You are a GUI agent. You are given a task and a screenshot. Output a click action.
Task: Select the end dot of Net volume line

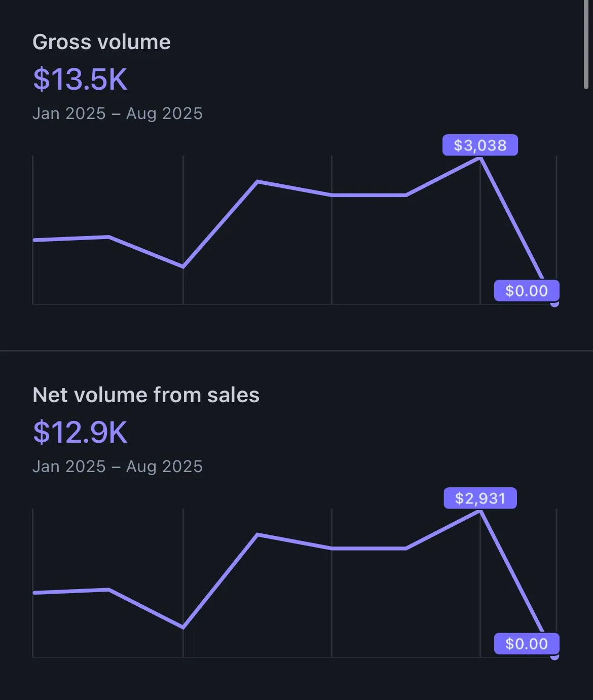click(554, 657)
